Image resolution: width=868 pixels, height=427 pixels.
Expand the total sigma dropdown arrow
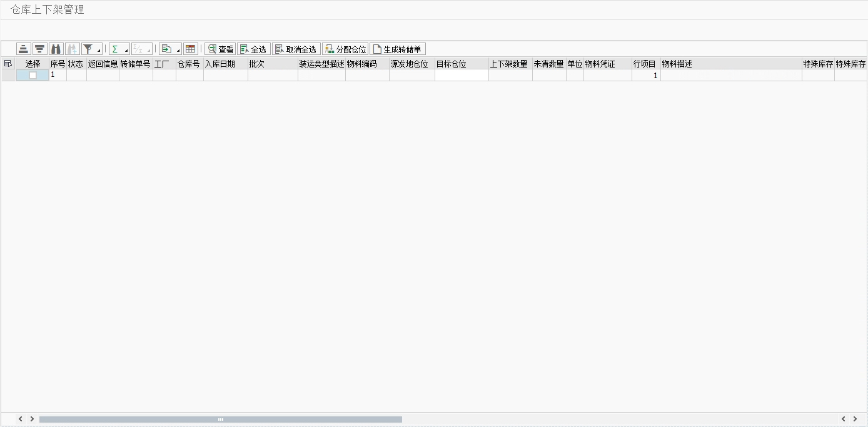[x=126, y=51]
